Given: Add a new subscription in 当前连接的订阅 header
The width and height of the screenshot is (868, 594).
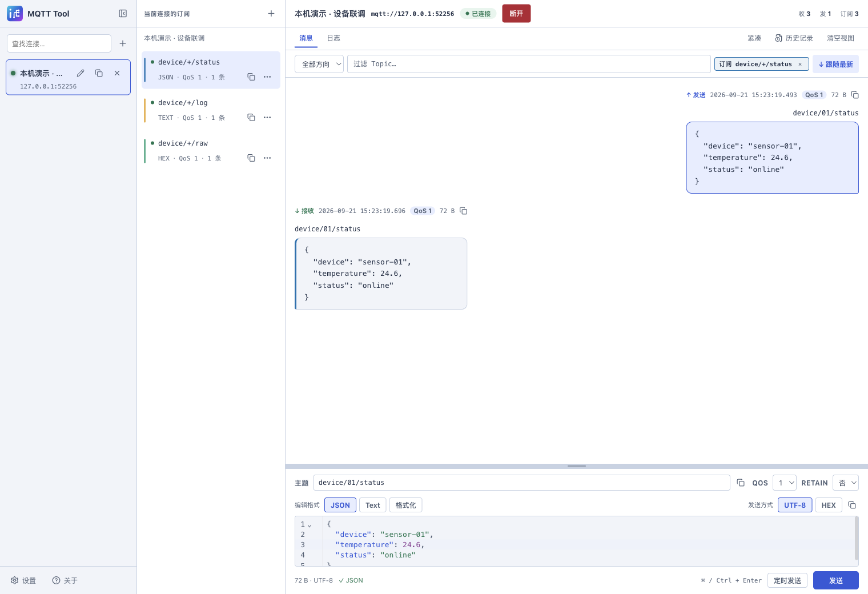Looking at the screenshot, I should (271, 14).
